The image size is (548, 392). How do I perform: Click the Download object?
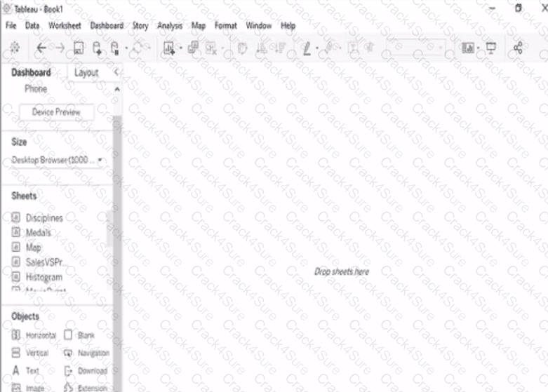[86, 370]
